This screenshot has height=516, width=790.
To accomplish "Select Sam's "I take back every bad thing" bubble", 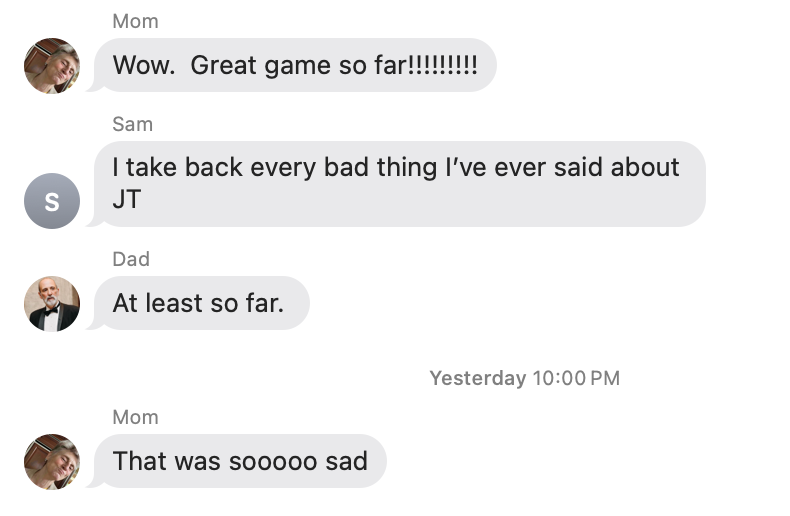I will tap(400, 183).
